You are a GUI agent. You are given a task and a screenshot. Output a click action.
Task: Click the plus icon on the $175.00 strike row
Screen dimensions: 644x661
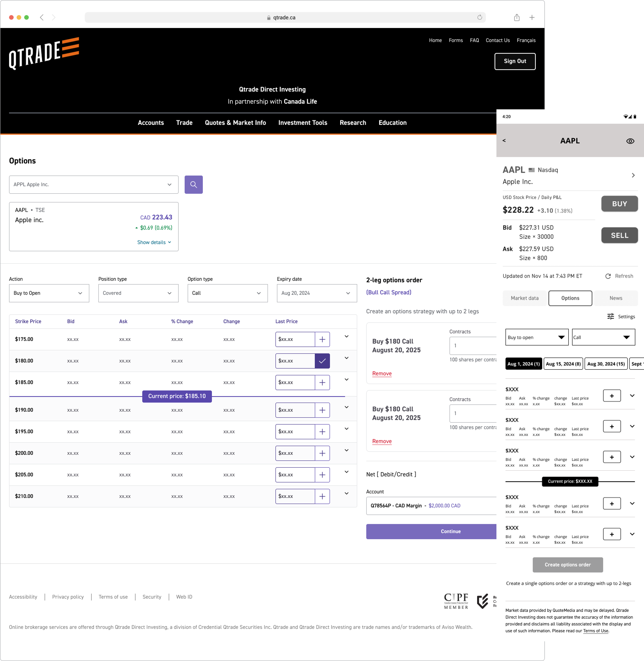tap(322, 339)
